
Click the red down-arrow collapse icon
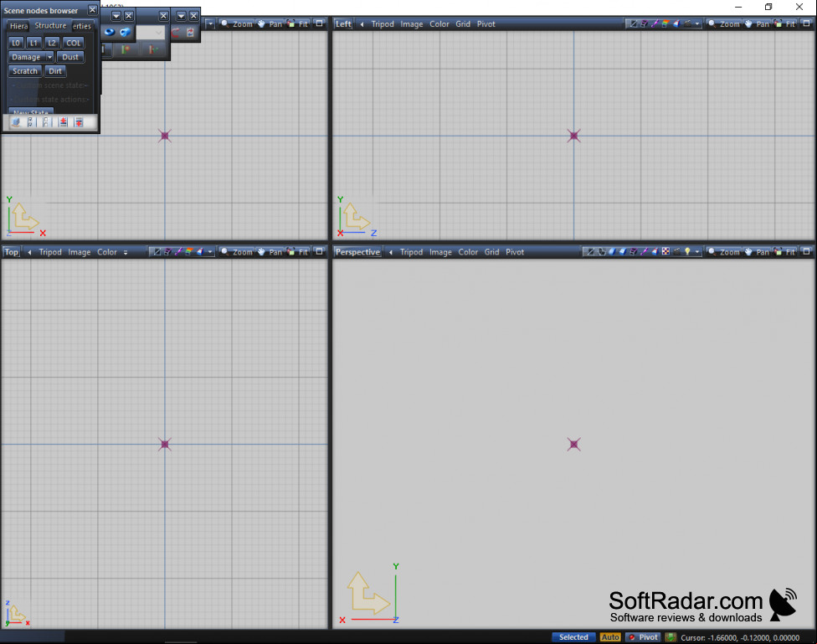[x=79, y=122]
